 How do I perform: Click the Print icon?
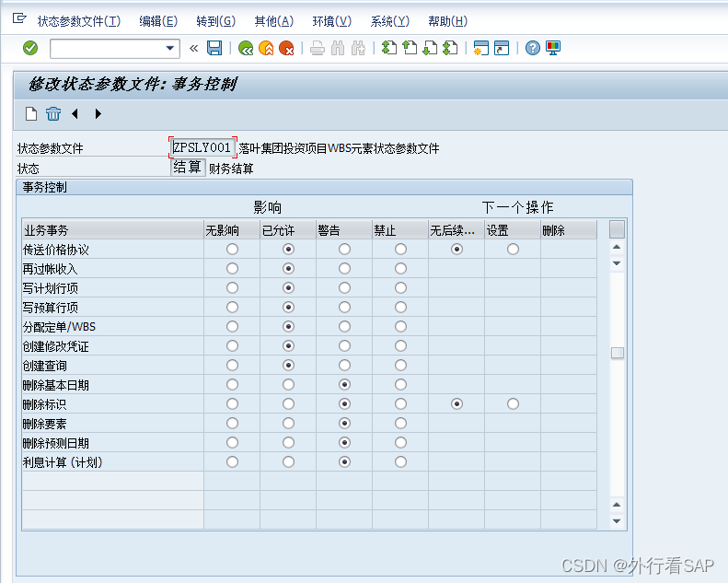(318, 48)
